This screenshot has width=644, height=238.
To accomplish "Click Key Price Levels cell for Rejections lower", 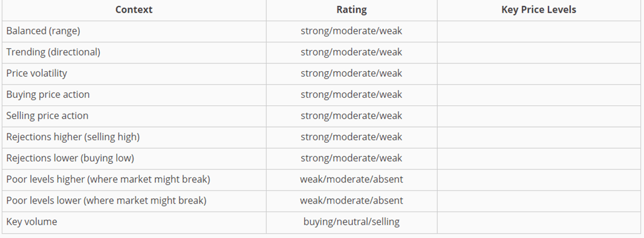I will pos(539,159).
